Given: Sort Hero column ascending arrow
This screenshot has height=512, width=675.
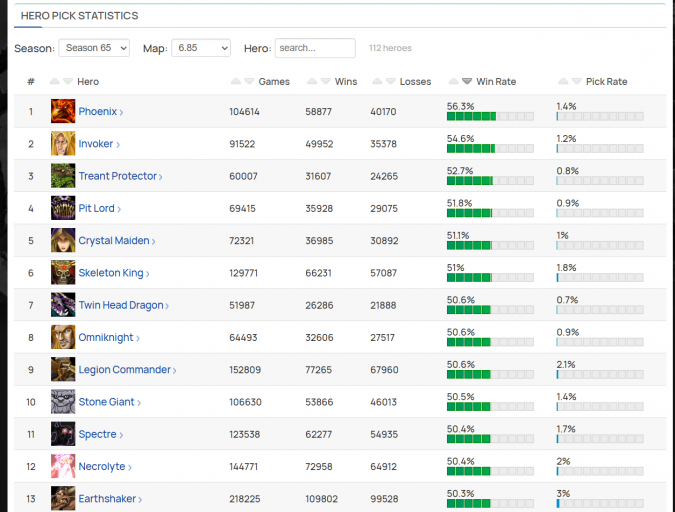Looking at the screenshot, I should pos(54,81).
